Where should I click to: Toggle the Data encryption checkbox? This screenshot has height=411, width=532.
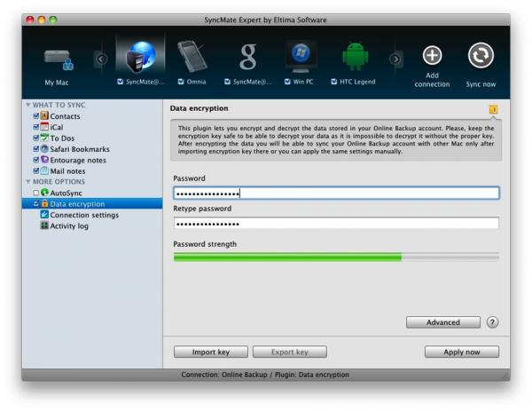(x=36, y=204)
